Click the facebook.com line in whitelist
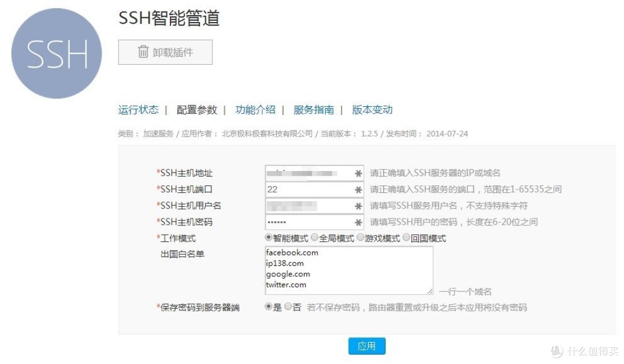 point(292,252)
